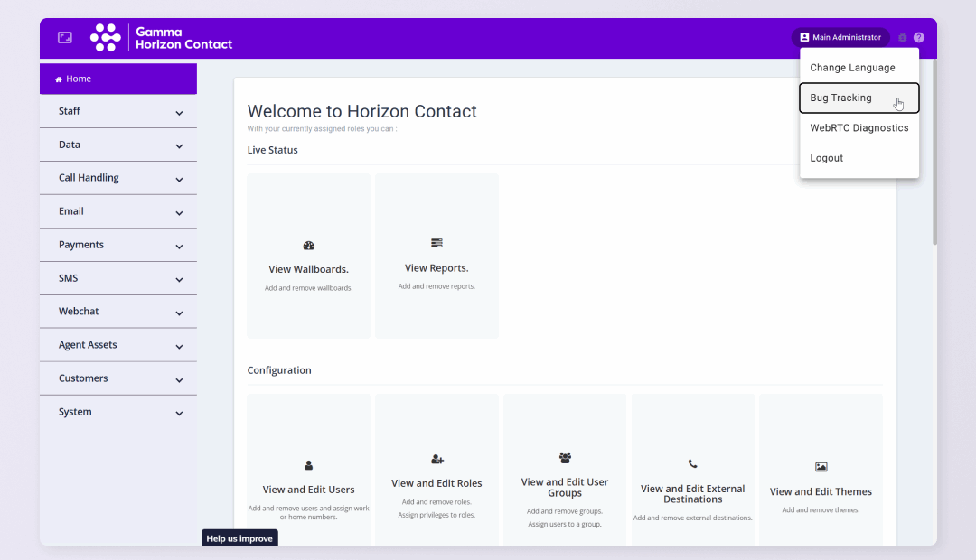This screenshot has width=976, height=560.
Task: Toggle the sidebar icon in top-left header
Action: coord(65,38)
